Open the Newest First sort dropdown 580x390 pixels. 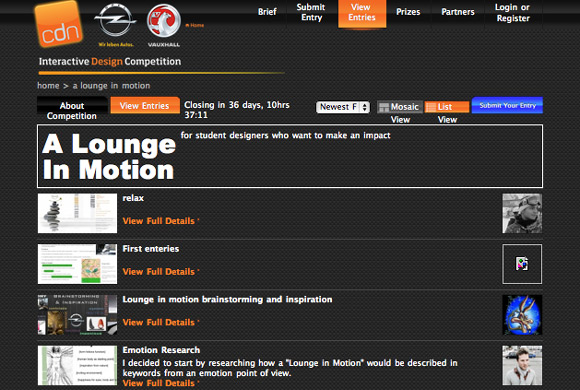coord(343,107)
